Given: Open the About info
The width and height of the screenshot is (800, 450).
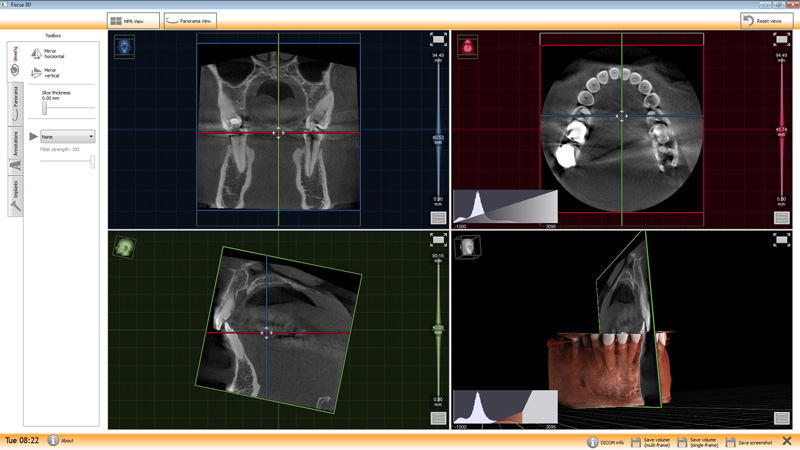Looking at the screenshot, I should (54, 440).
